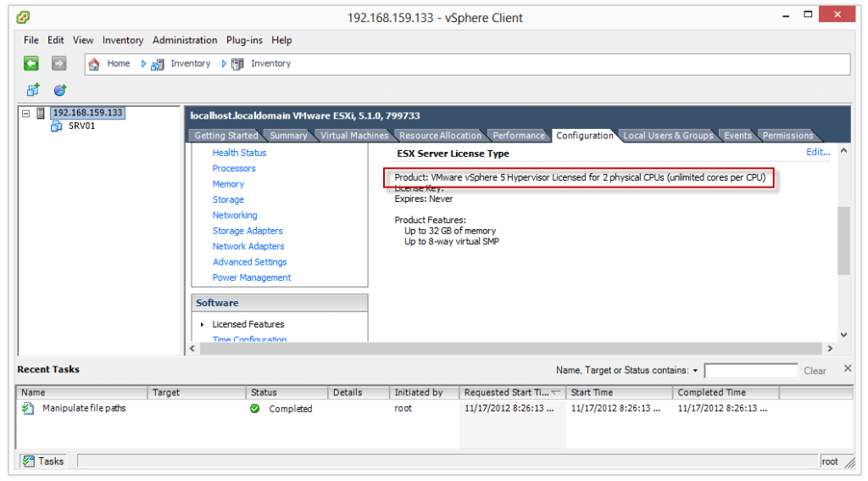Select the SRV01 virtual machine in tree
868x481 pixels.
click(81, 126)
